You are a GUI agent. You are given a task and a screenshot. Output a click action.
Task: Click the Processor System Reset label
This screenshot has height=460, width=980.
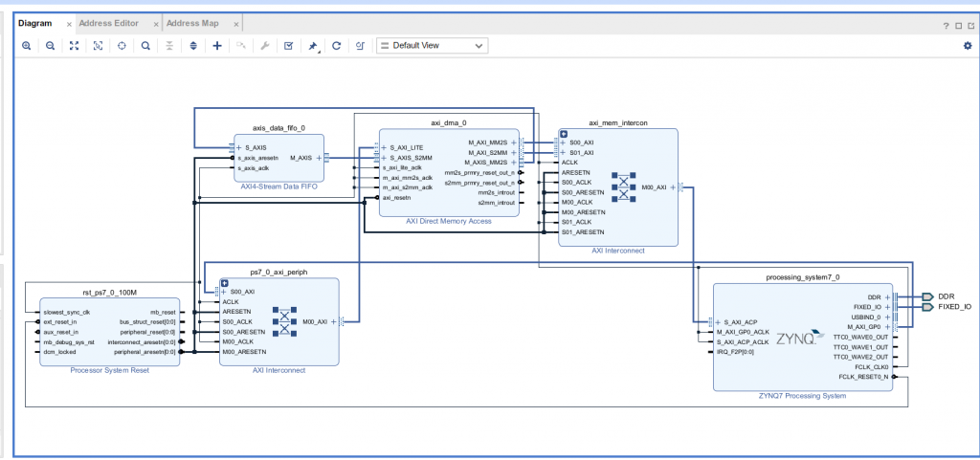click(109, 370)
